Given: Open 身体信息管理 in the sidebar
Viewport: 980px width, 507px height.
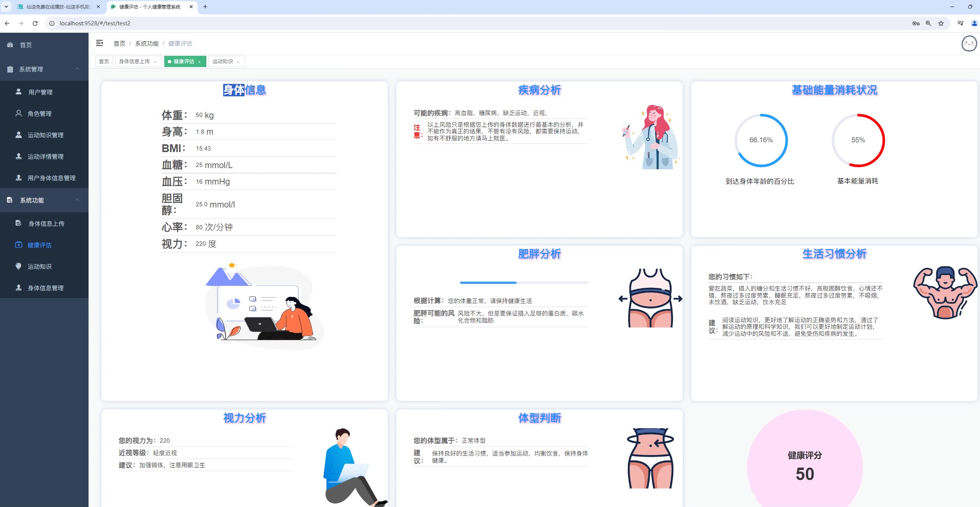Looking at the screenshot, I should (x=44, y=287).
